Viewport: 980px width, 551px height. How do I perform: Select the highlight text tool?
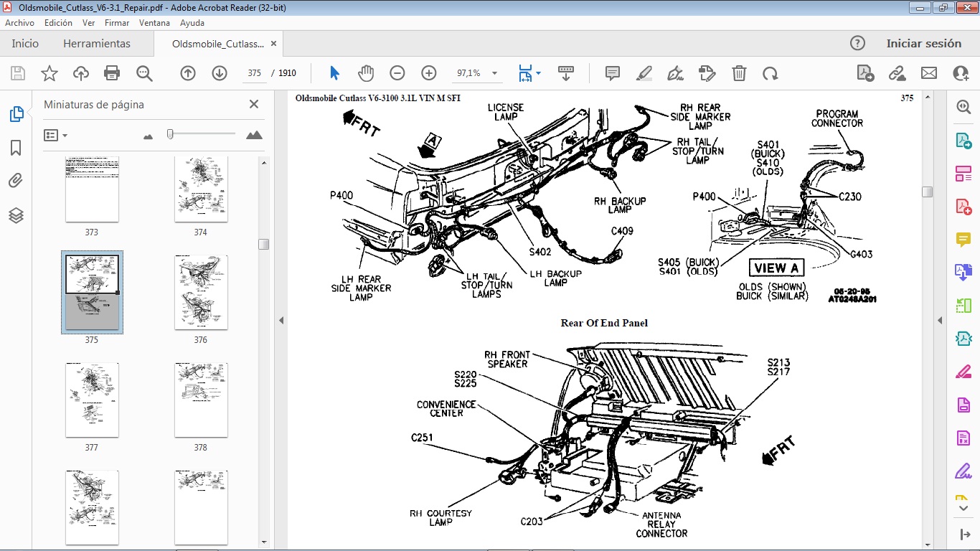644,73
